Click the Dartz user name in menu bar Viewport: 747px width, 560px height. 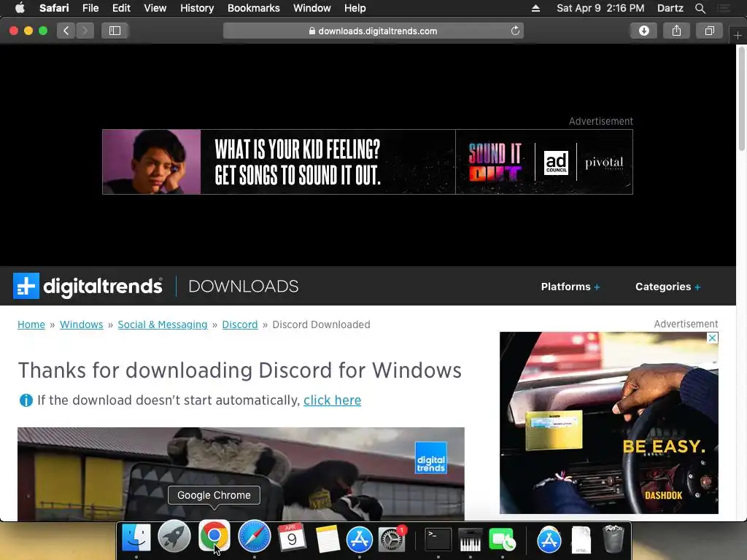click(670, 8)
